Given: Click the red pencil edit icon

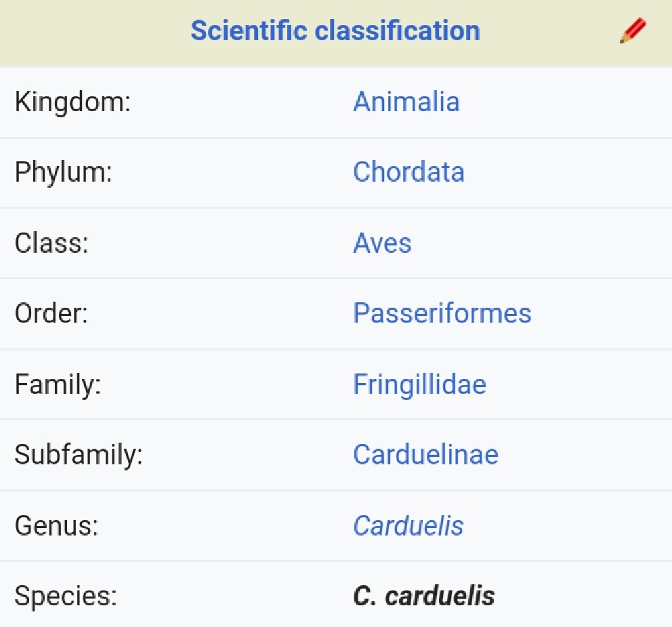Looking at the screenshot, I should pos(633,31).
